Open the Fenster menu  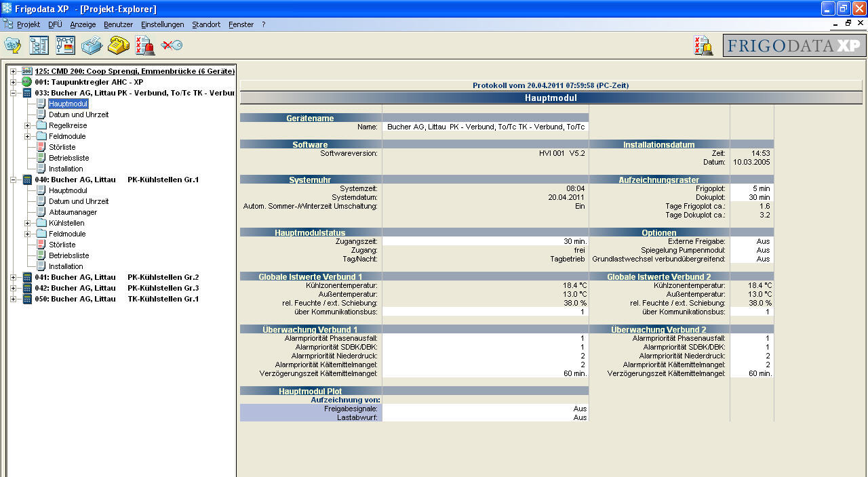point(241,24)
